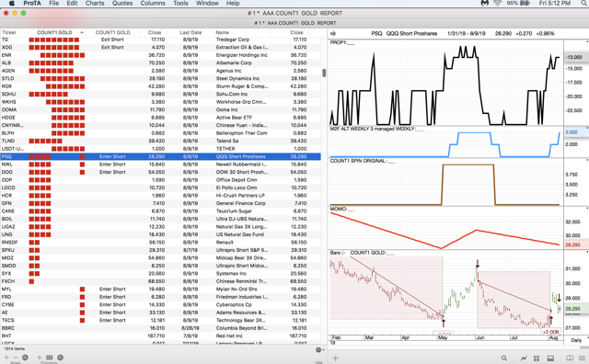Click the Malwarebytes M icon in the menu bar
Image resolution: width=589 pixels, height=364 pixels.
pyautogui.click(x=485, y=3)
